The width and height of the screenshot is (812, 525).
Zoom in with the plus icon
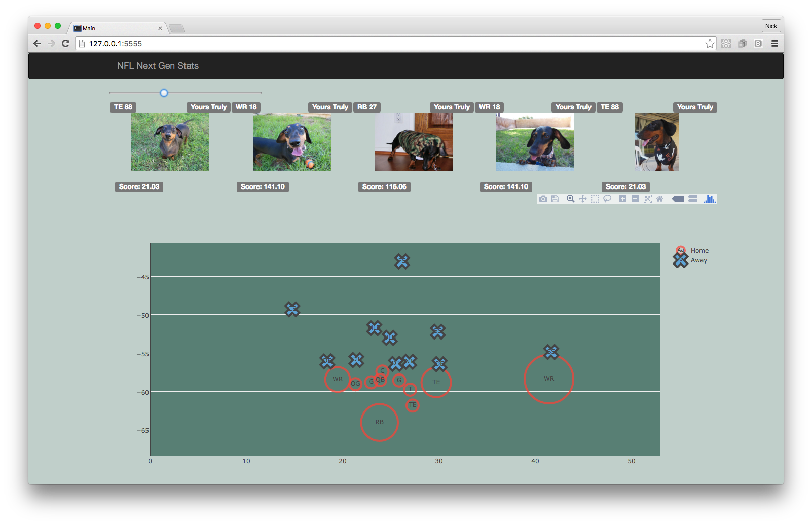tap(623, 199)
